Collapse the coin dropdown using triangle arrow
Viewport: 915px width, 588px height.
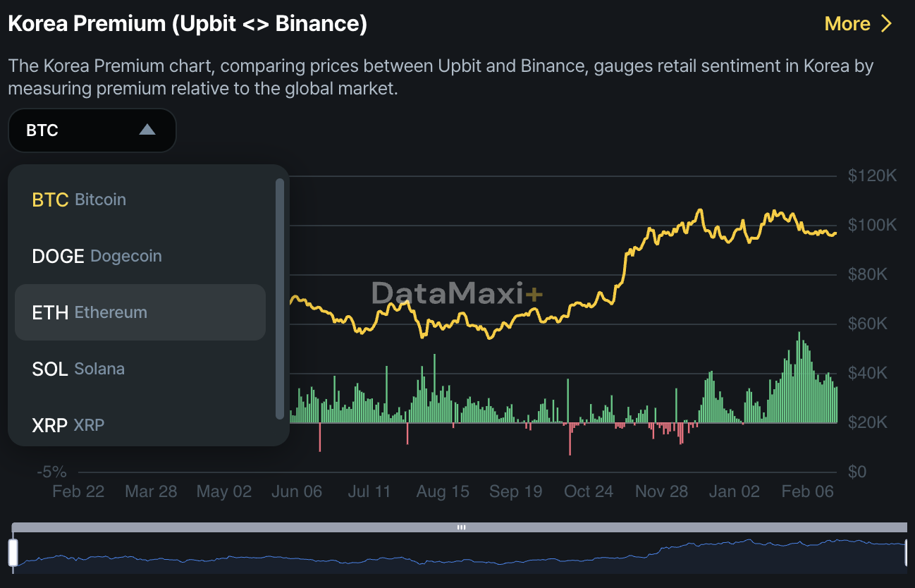[x=147, y=130]
